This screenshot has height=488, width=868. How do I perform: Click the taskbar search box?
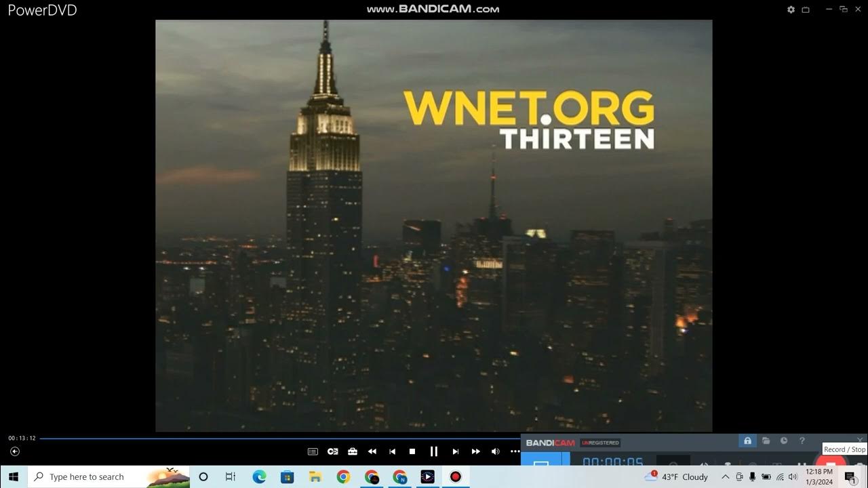(x=108, y=476)
